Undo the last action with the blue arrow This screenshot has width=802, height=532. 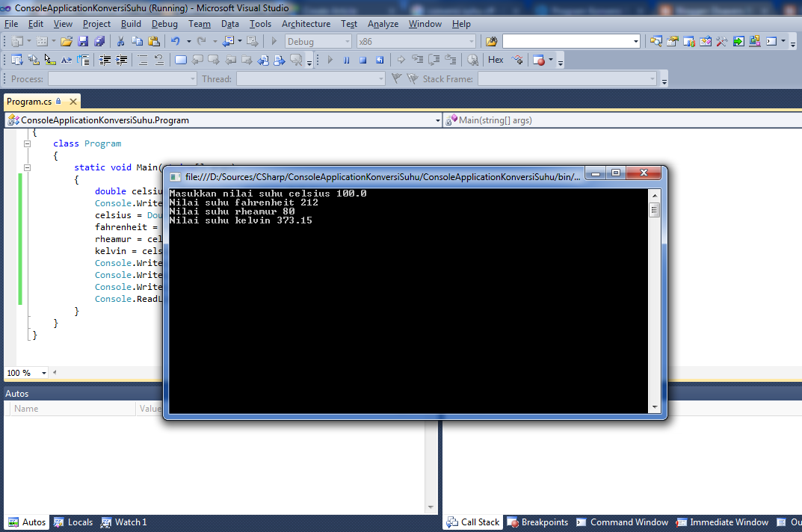click(176, 41)
